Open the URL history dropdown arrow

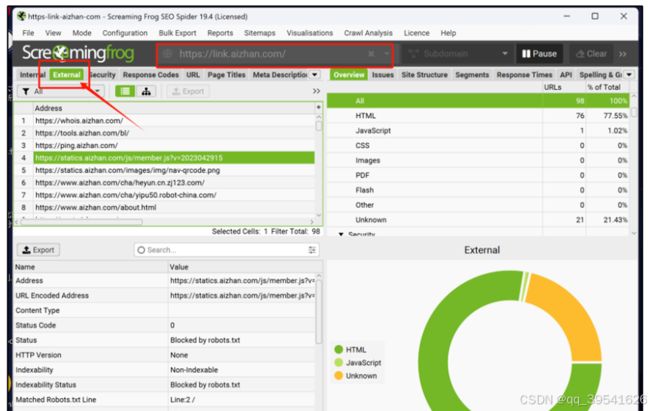pos(386,54)
